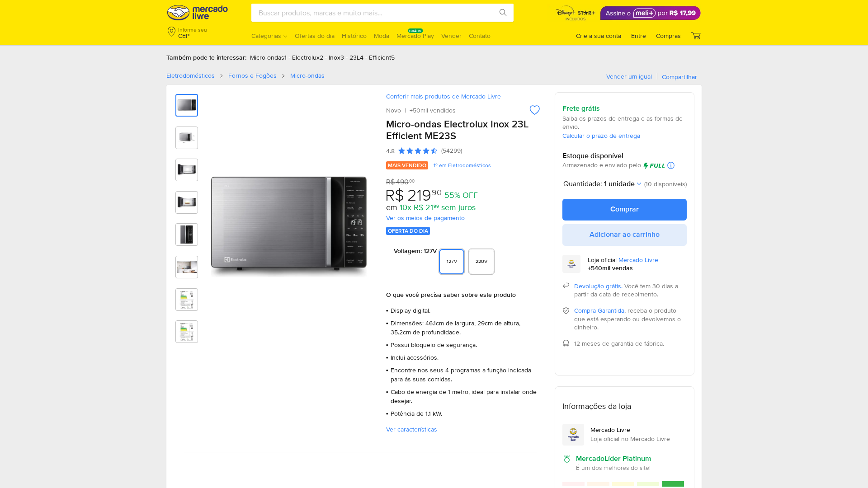Select fifth thumbnail, side view
Image resolution: width=868 pixels, height=488 pixels.
(x=187, y=235)
